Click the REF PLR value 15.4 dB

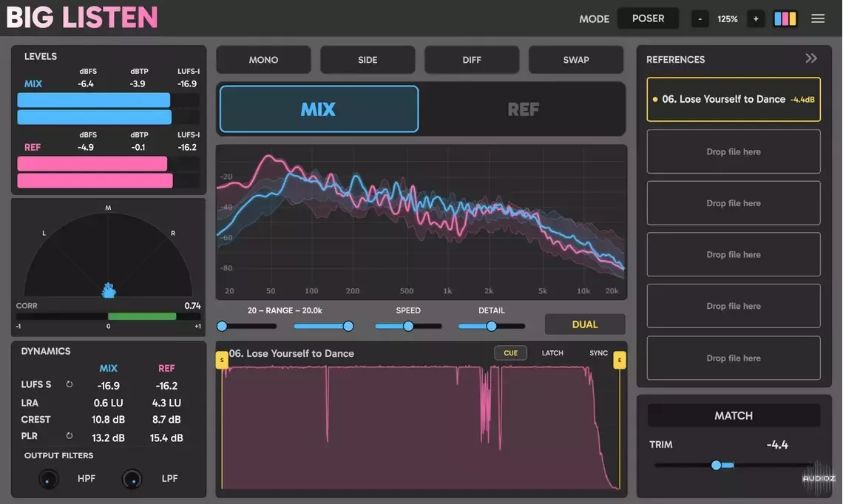coord(166,438)
